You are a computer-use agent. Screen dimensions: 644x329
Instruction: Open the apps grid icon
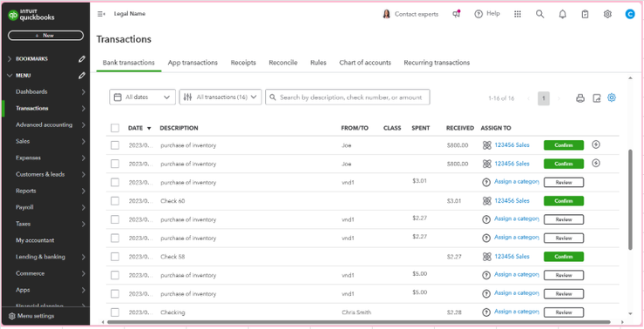pos(518,14)
